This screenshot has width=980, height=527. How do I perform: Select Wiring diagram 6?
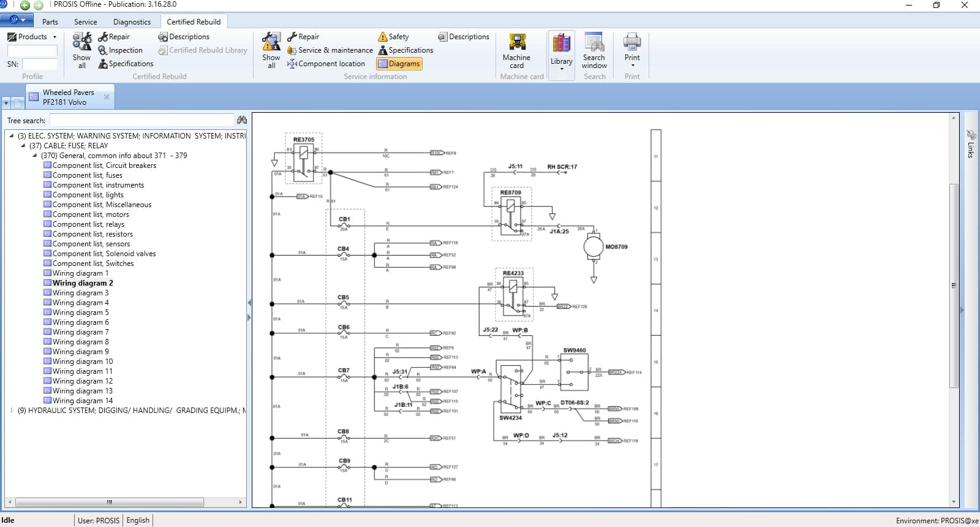click(80, 322)
